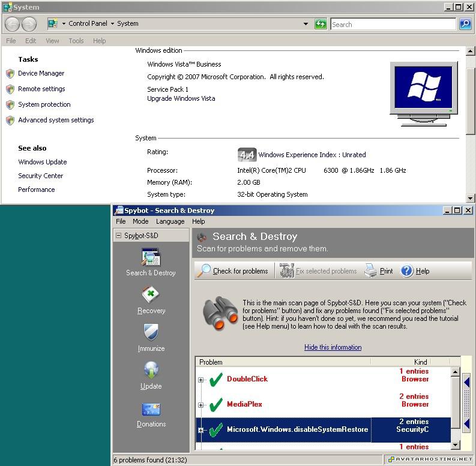Click System window scrollbar up arrow
This screenshot has width=476, height=466.
click(470, 51)
